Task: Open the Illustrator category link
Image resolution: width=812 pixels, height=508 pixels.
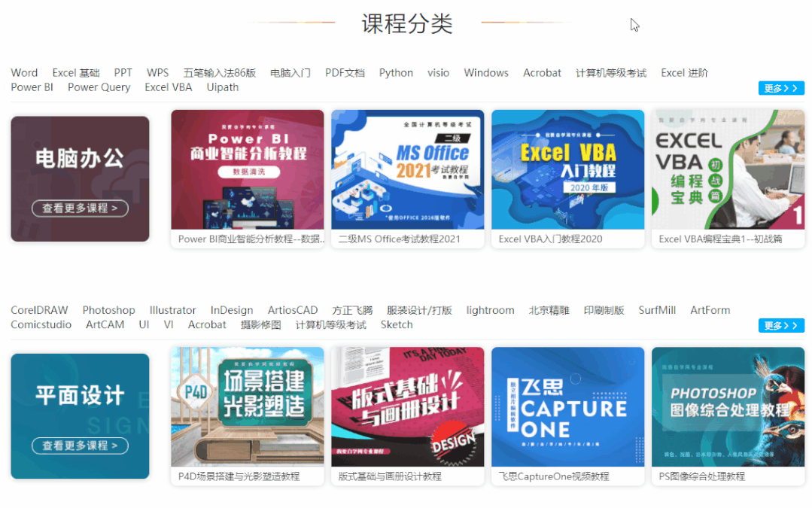Action: (x=172, y=310)
